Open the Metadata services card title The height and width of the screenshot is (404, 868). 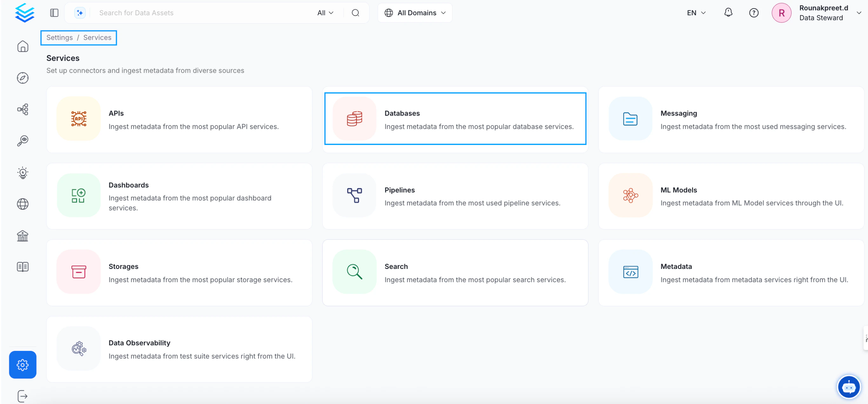676,266
